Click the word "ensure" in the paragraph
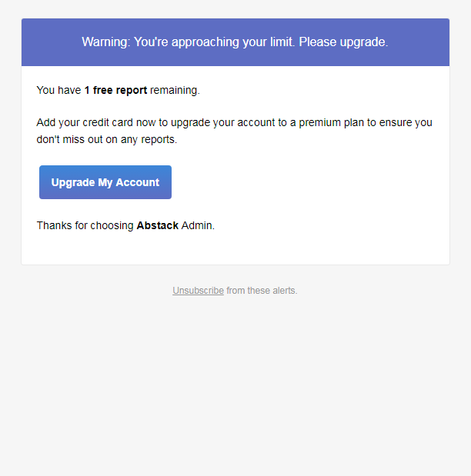Viewport: 471px width, 476px height. pos(396,122)
